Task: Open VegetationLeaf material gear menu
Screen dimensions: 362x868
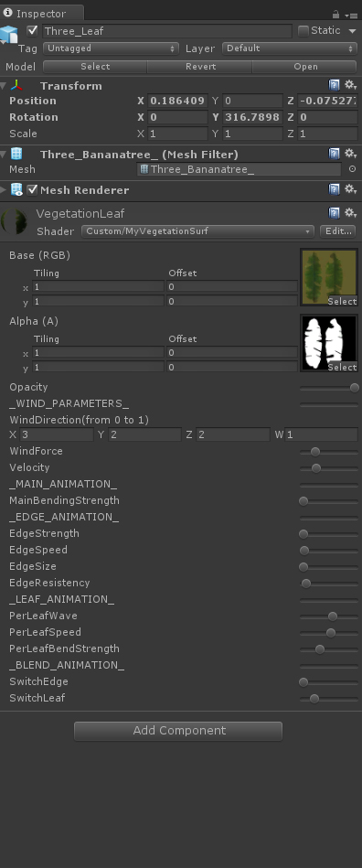Action: click(350, 212)
